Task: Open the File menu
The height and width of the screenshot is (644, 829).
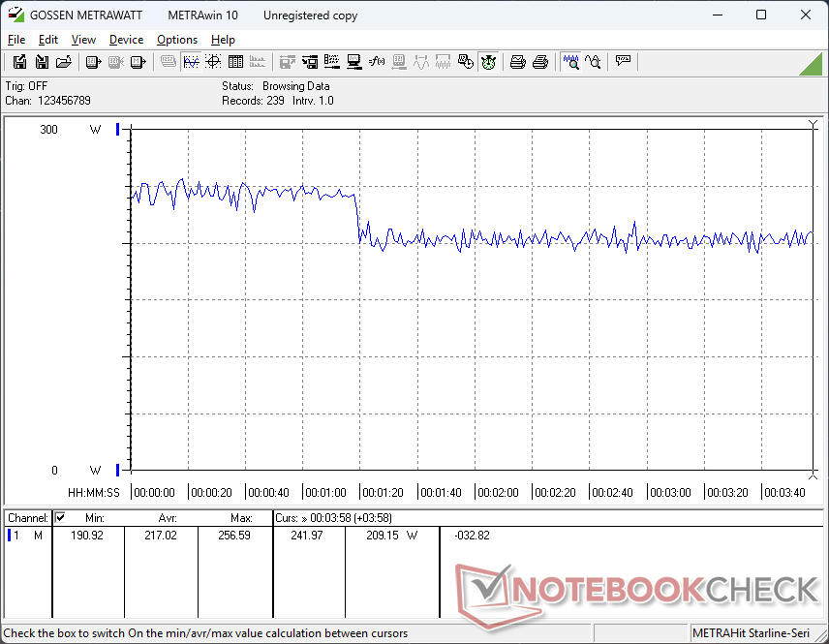Action: click(x=16, y=40)
